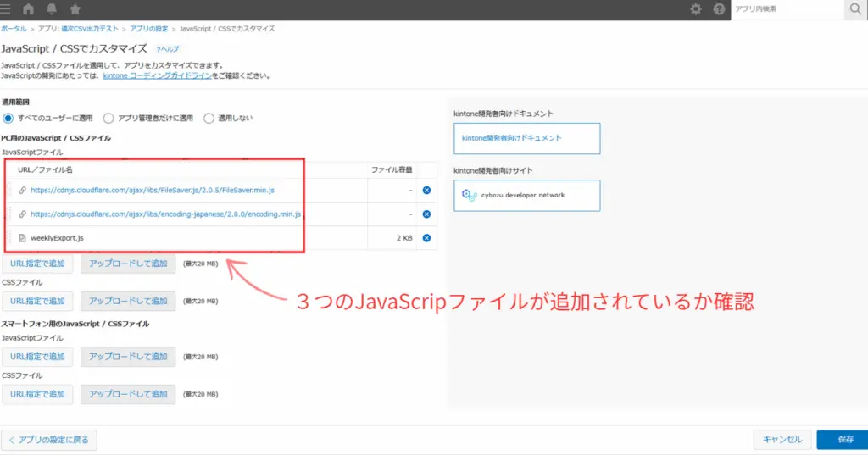Open cybozu developer network site card
This screenshot has height=455, width=868.
[x=526, y=196]
